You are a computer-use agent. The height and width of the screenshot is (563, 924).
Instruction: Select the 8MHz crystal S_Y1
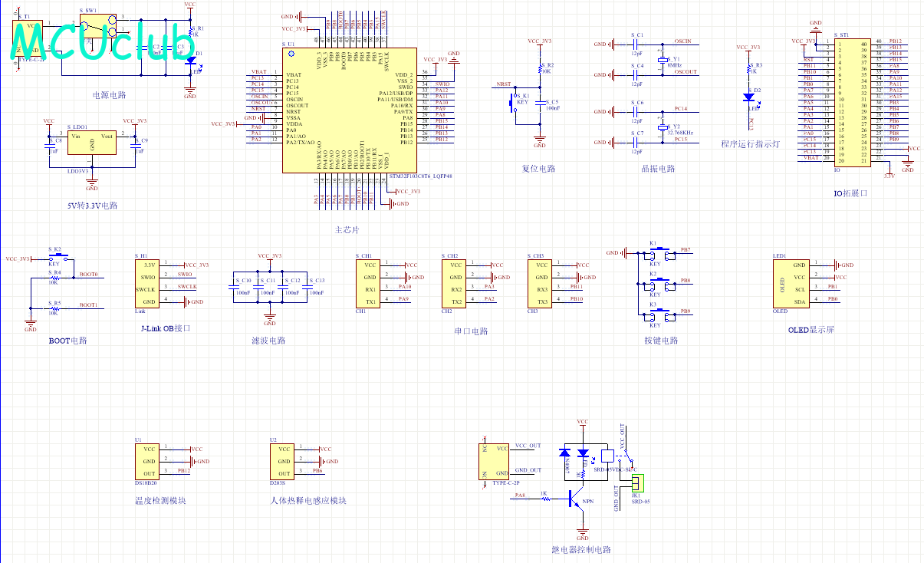coord(662,60)
